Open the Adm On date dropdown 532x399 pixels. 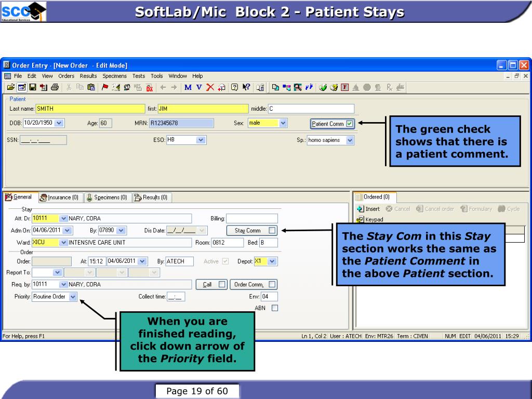click(67, 230)
